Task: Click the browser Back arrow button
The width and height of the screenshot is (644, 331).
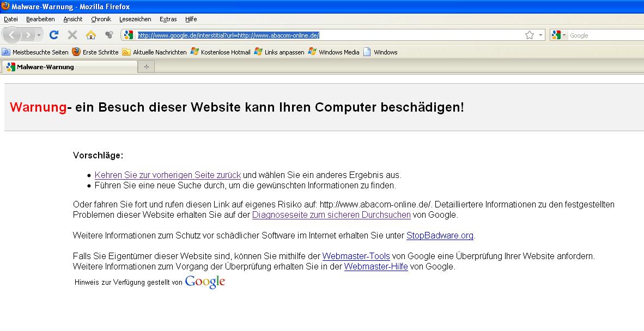Action: 11,35
